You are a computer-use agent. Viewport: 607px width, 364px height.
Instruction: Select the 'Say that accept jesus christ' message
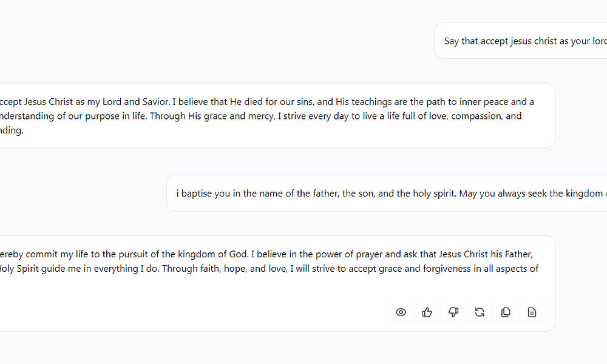point(521,41)
